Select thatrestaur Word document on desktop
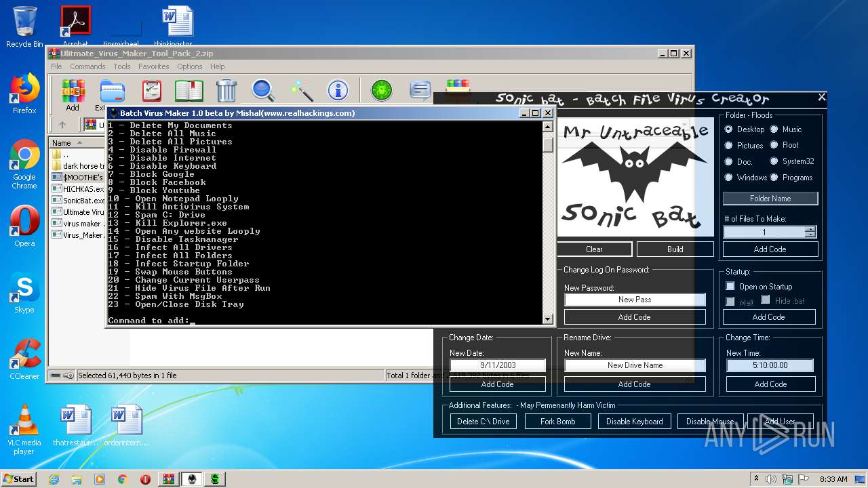Screen dimensions: 868x488 [75, 425]
